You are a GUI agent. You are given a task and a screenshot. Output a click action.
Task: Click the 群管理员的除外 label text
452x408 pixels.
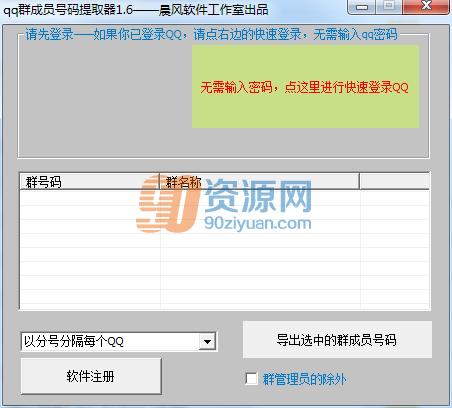(x=304, y=379)
